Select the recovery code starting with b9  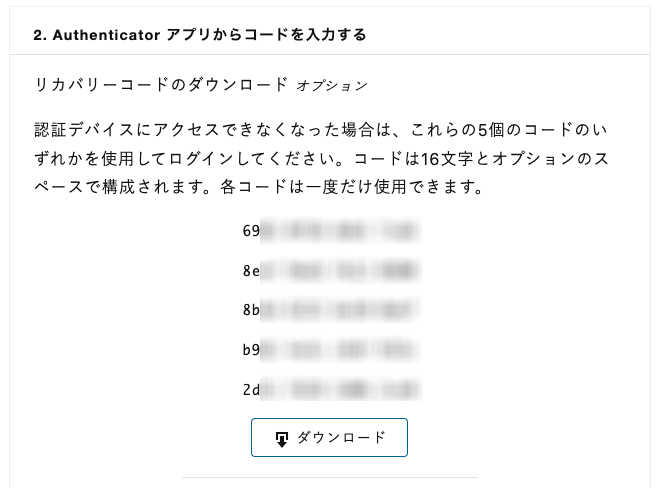332,350
